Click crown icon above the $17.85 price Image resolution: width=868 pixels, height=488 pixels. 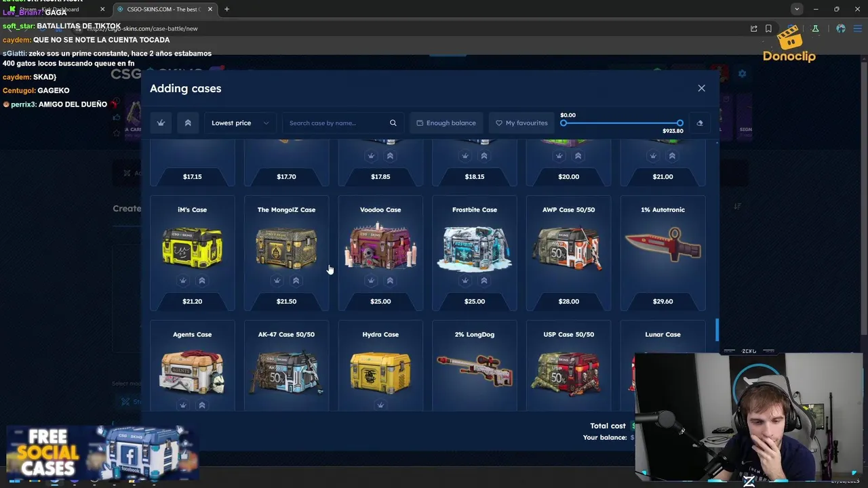tap(371, 156)
